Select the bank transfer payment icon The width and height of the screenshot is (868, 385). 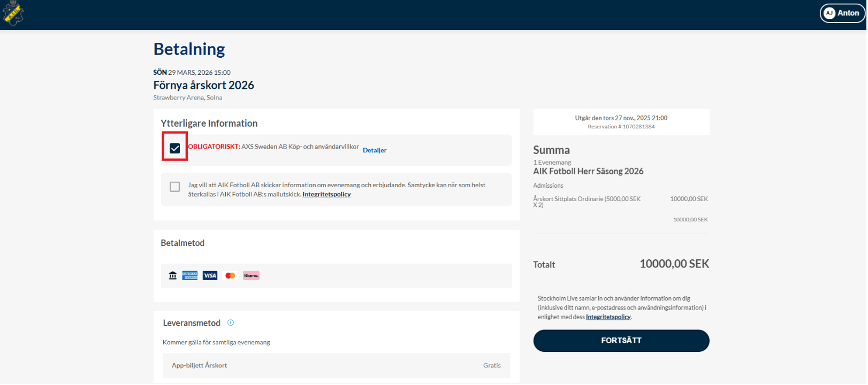tap(173, 276)
